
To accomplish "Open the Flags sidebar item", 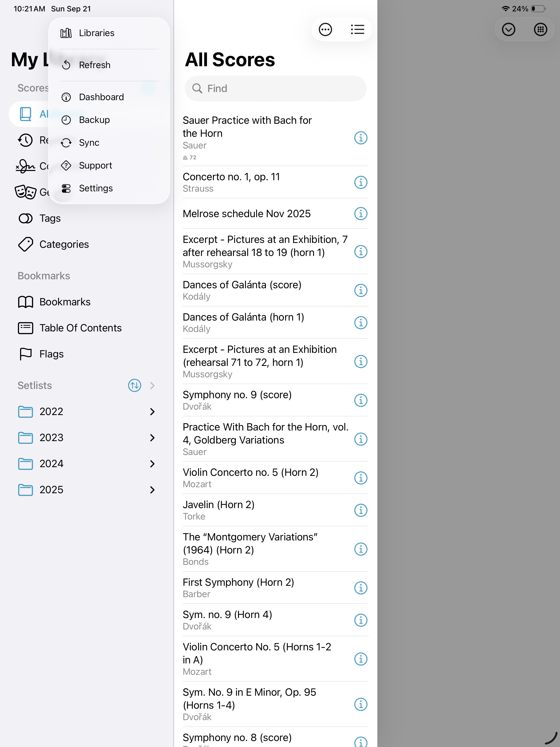I will 51,354.
